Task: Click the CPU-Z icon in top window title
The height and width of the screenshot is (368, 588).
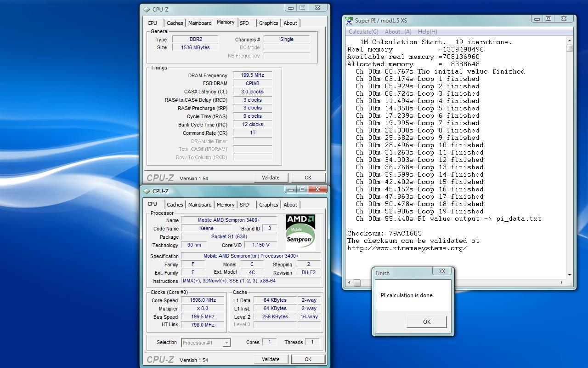Action: [x=147, y=9]
